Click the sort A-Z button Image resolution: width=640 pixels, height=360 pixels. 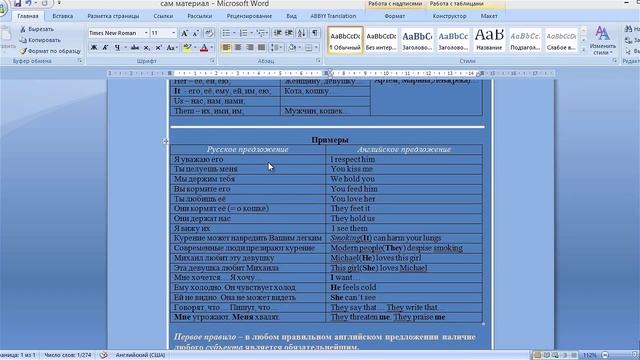point(301,33)
